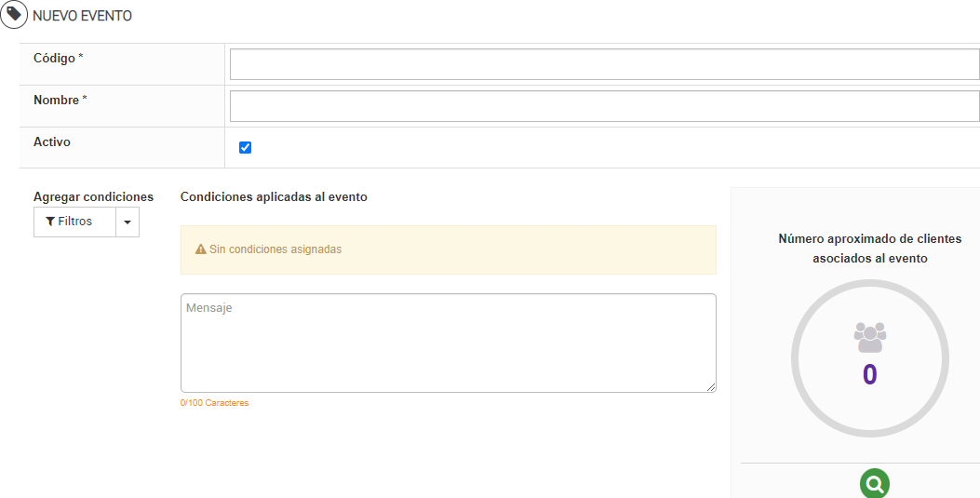Click the Activo field label
Image resolution: width=980 pixels, height=498 pixels.
(52, 142)
